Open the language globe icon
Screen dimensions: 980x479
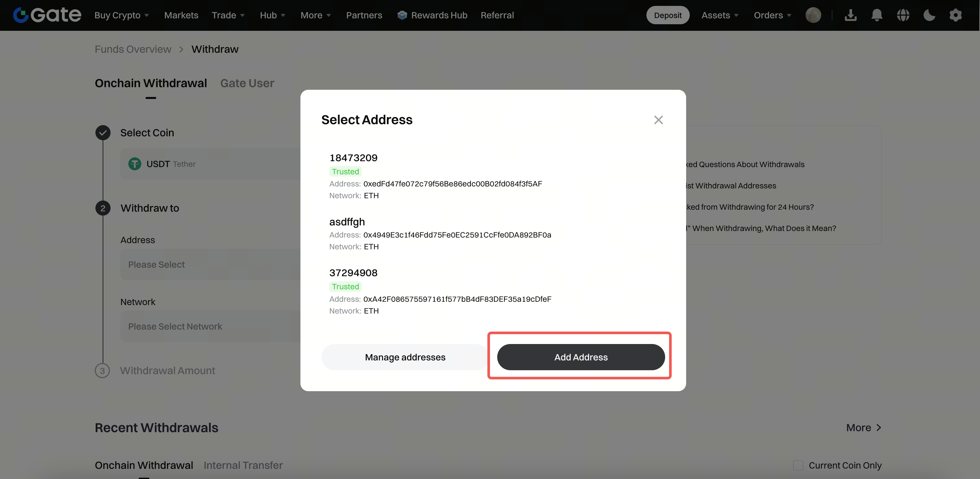pos(903,15)
